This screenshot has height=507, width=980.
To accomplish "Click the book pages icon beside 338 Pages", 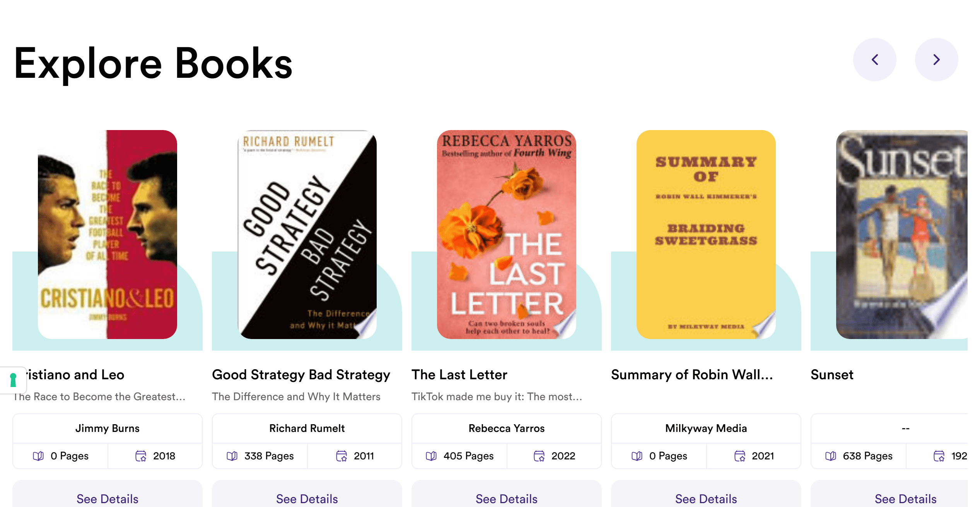I will (x=232, y=456).
